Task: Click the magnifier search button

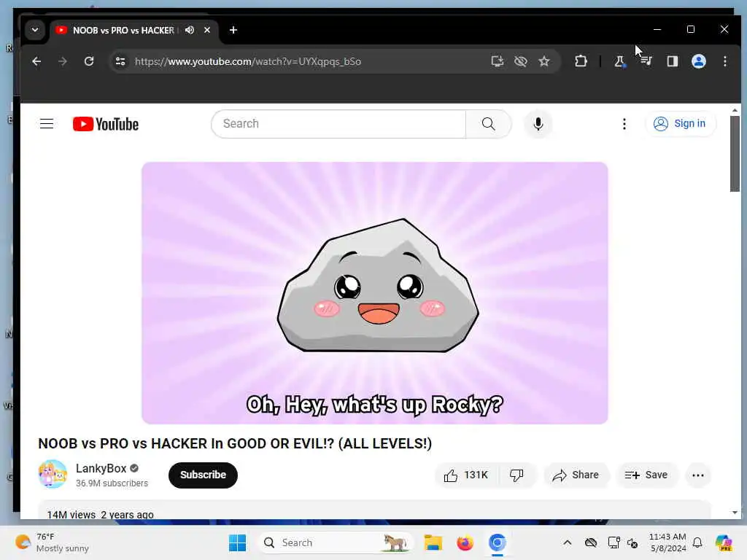Action: click(x=488, y=124)
